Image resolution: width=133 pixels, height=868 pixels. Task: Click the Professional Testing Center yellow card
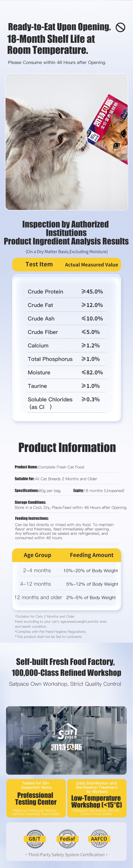click(x=36, y=798)
